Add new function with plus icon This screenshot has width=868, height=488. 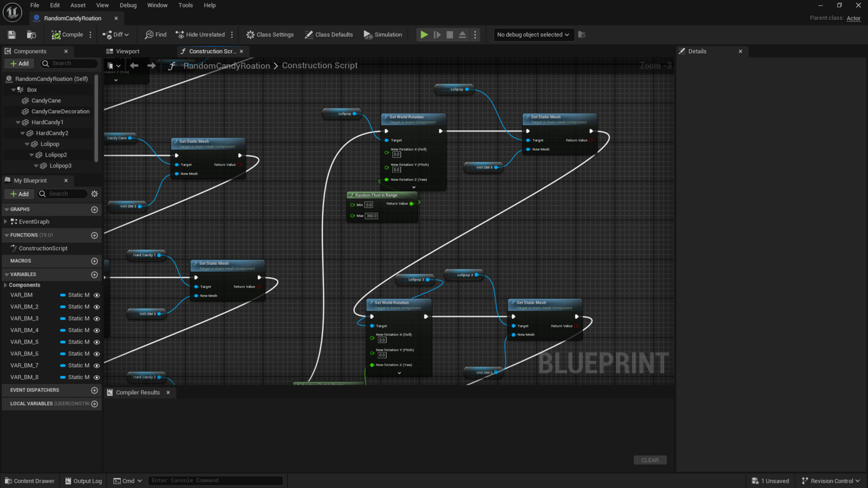[x=94, y=235]
